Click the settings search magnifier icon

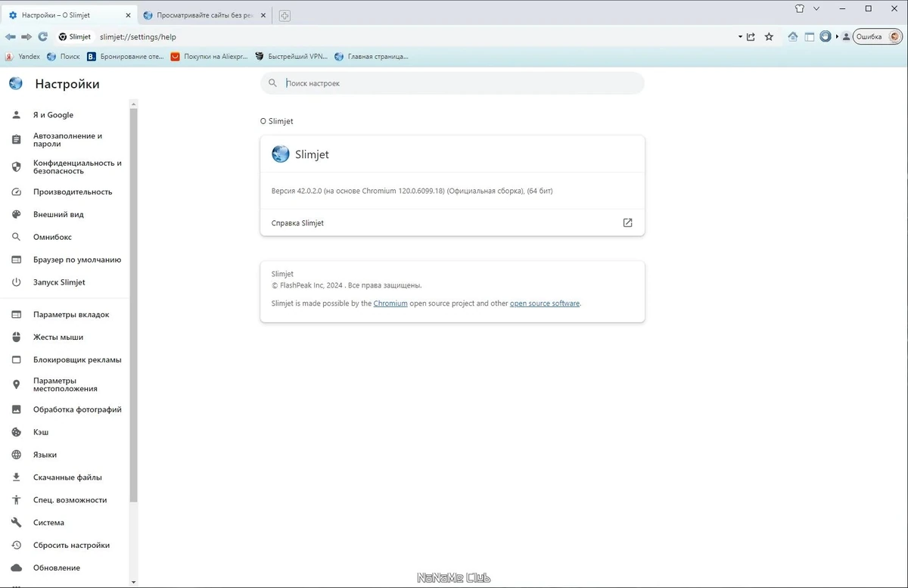(x=273, y=83)
